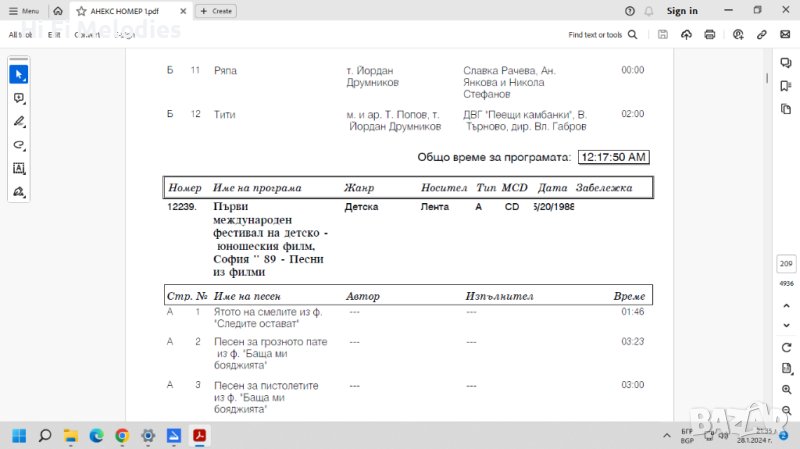Expand the Menu hamburger dropdown
Image resolution: width=800 pixels, height=449 pixels.
[24, 11]
